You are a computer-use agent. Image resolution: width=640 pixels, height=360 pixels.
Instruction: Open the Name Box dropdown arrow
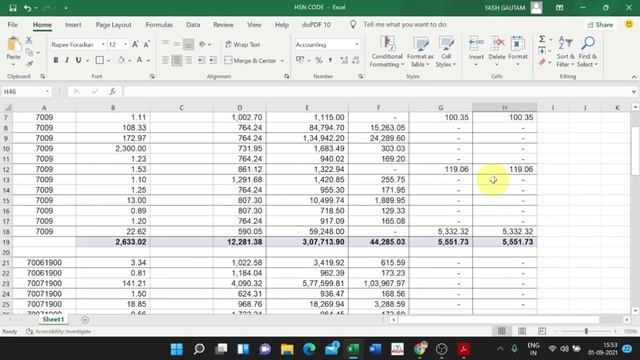[x=47, y=92]
